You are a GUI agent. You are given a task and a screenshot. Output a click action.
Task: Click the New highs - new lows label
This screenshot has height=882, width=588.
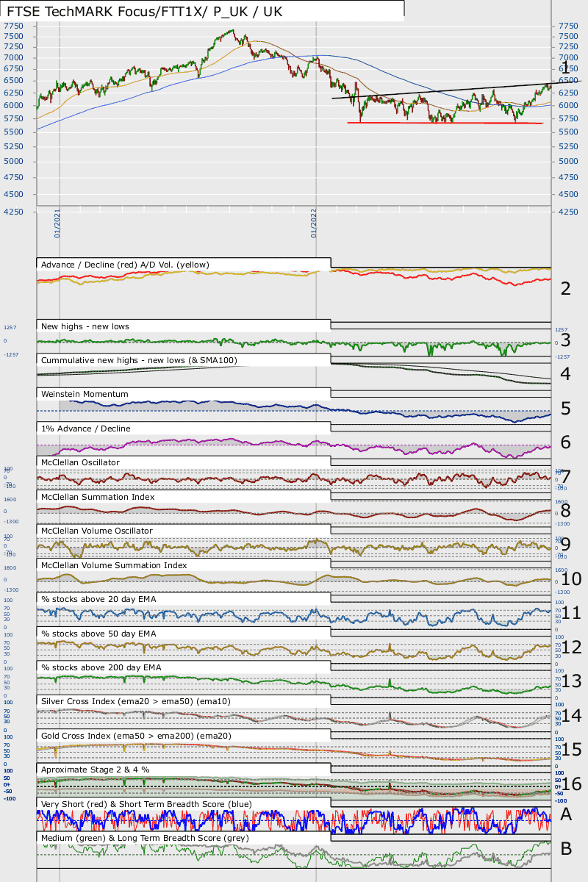(x=85, y=326)
